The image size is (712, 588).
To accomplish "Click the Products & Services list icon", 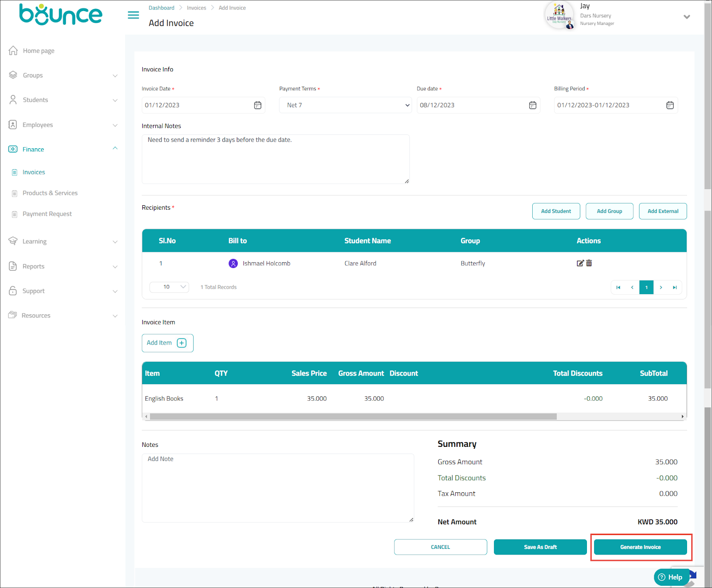I will 14,193.
